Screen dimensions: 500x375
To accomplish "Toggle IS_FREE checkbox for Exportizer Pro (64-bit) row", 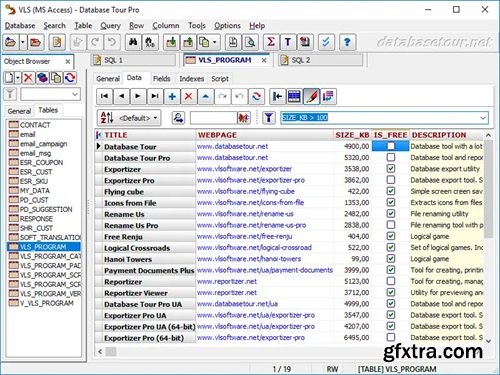I will pyautogui.click(x=391, y=337).
